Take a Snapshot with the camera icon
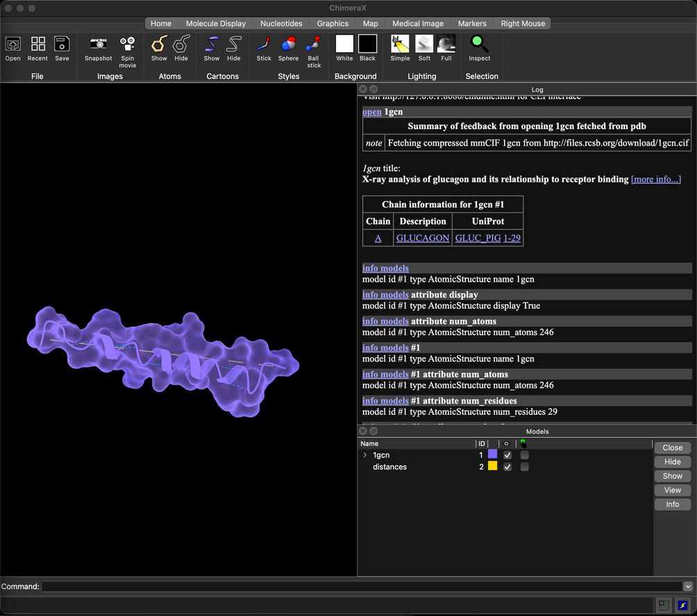 click(x=99, y=44)
